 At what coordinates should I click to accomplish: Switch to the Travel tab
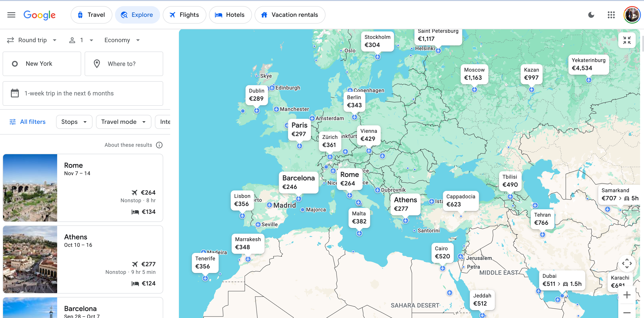(x=91, y=15)
